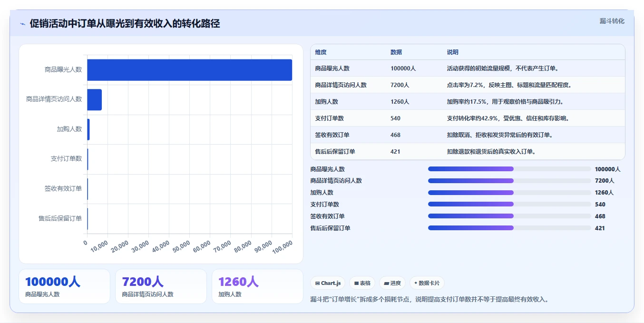Click the 售后后保留订单 progress bar
Viewport: 644px width, 323px height.
509,228
